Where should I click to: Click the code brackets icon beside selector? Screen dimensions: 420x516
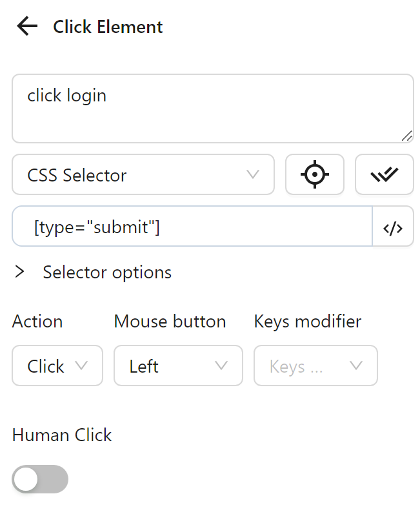coord(393,227)
